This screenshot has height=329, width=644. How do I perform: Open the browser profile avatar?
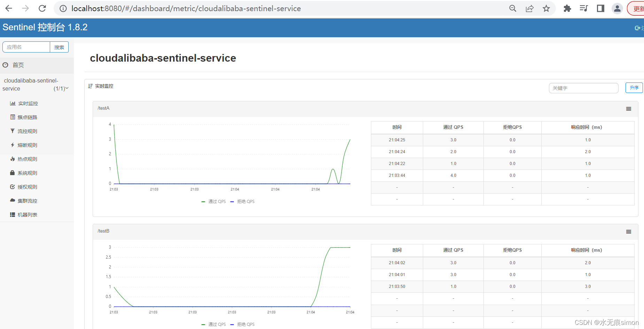(617, 8)
